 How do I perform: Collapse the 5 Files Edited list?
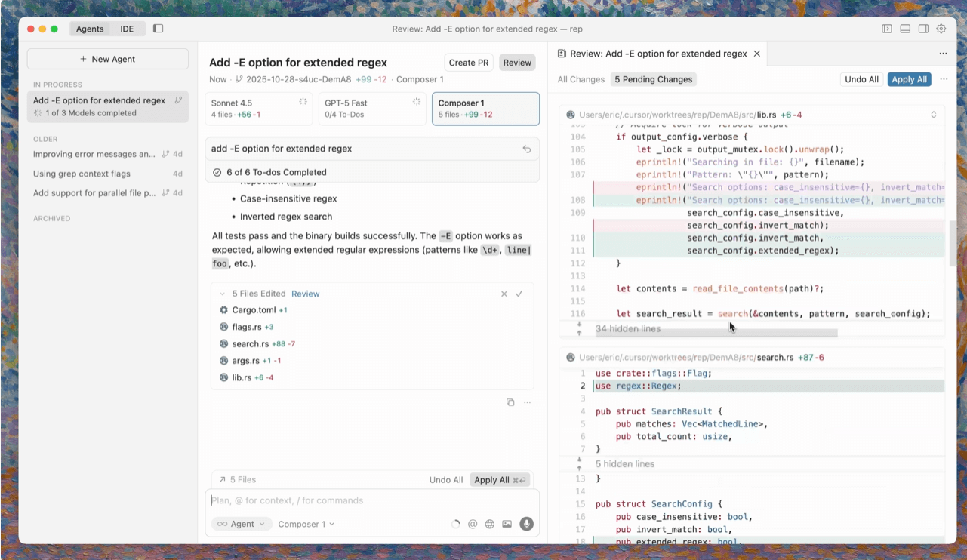223,294
